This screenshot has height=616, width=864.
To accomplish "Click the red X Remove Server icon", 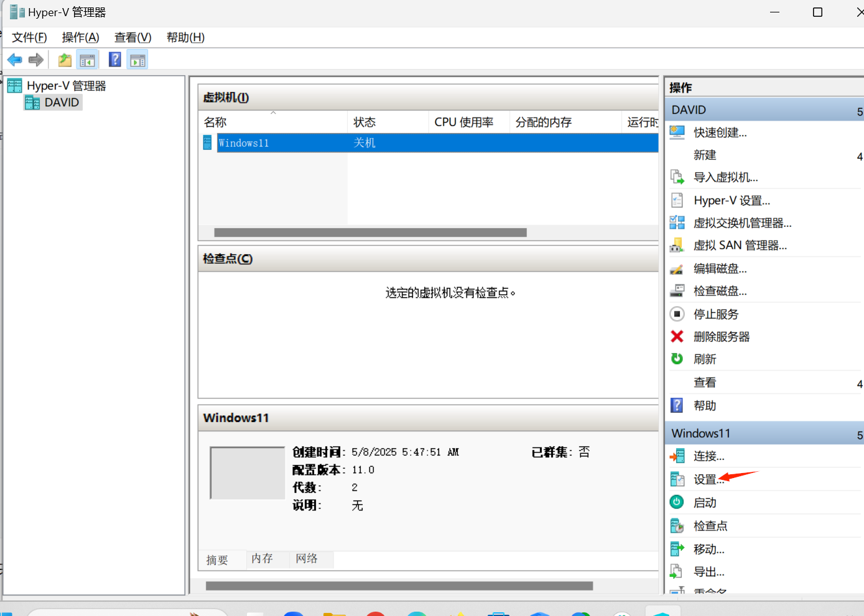I will pyautogui.click(x=677, y=336).
